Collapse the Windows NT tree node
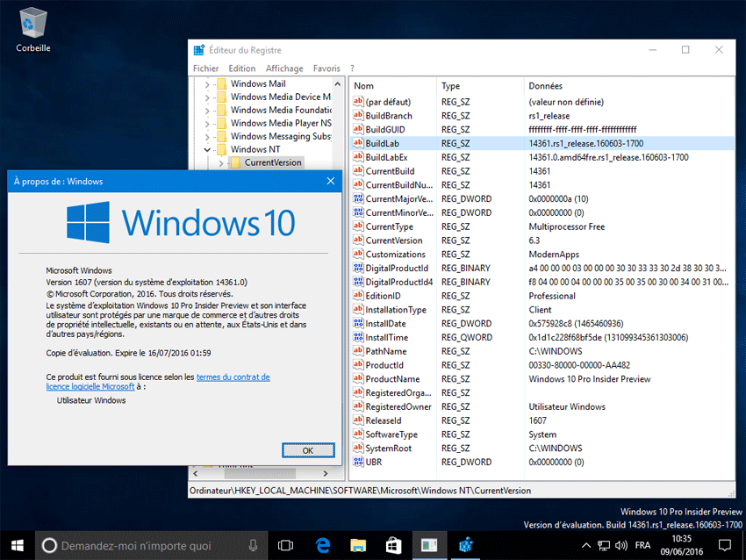The height and width of the screenshot is (560, 746). click(x=208, y=150)
